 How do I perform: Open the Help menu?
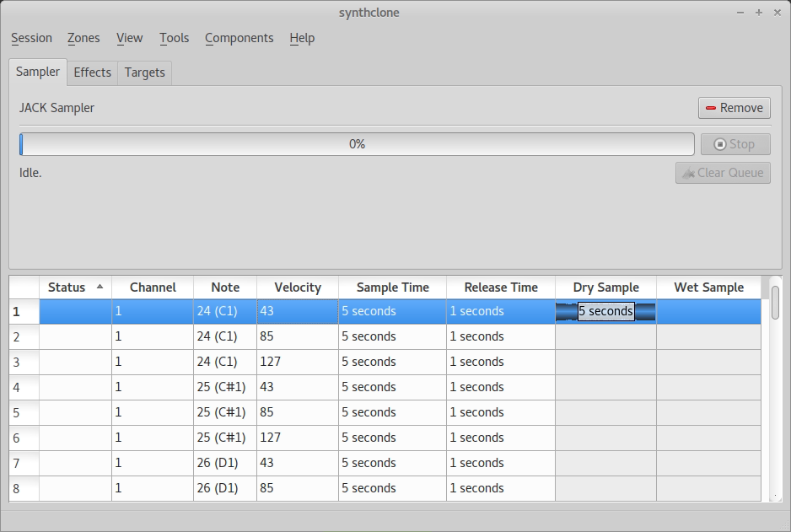coord(302,38)
